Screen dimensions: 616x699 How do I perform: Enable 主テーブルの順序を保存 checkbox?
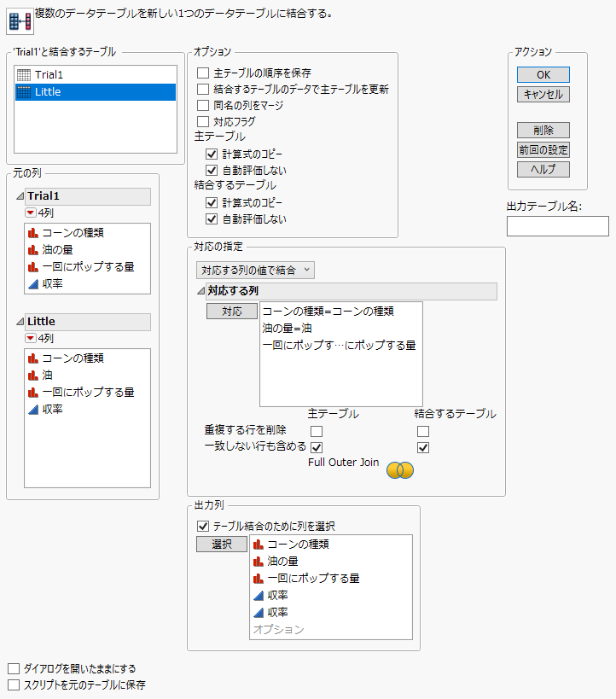click(203, 73)
